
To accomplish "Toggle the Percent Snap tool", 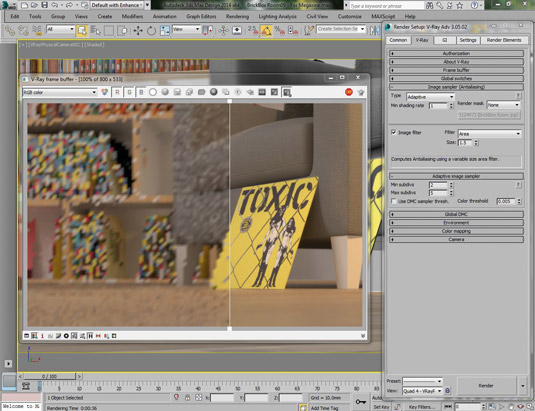I will (x=280, y=30).
